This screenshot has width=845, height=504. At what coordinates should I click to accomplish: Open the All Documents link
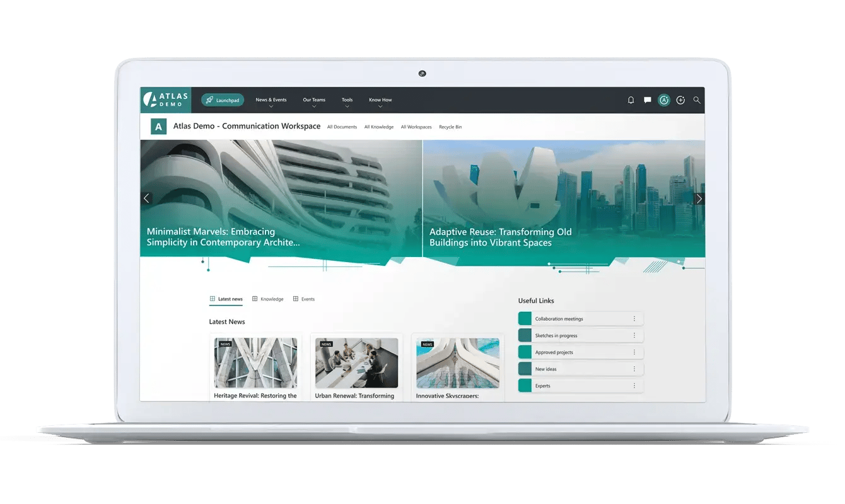tap(342, 127)
